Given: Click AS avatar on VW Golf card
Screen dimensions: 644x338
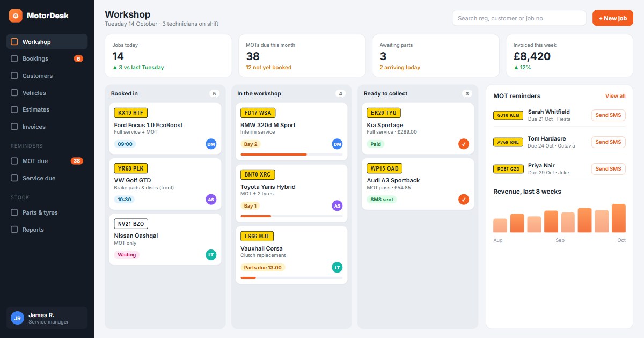Looking at the screenshot, I should pos(211,200).
